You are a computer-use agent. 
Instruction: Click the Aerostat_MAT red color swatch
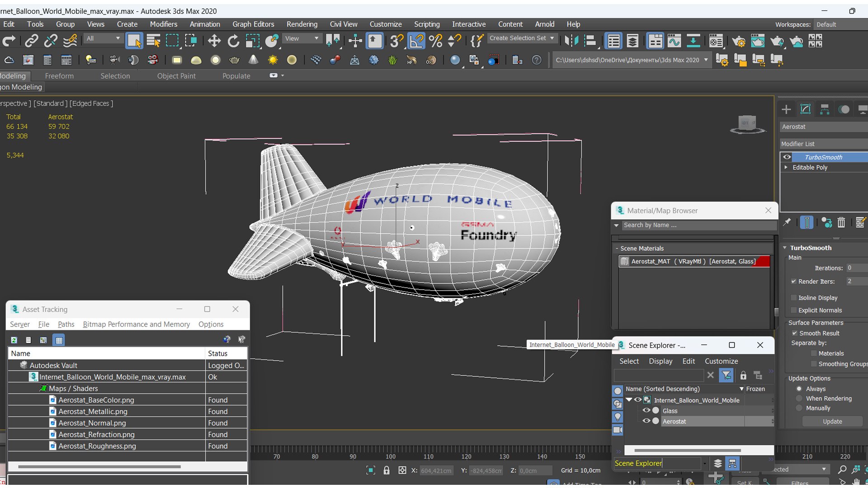(x=761, y=261)
